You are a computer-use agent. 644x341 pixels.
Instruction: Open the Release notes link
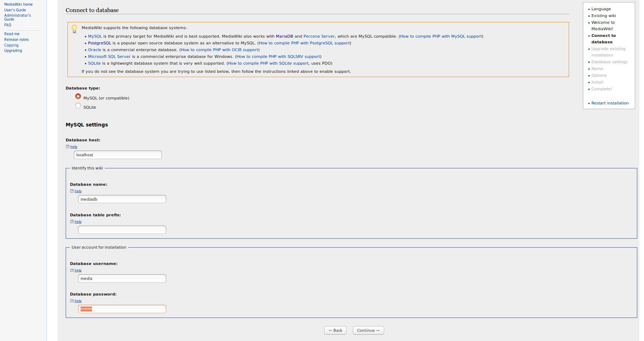[16, 39]
